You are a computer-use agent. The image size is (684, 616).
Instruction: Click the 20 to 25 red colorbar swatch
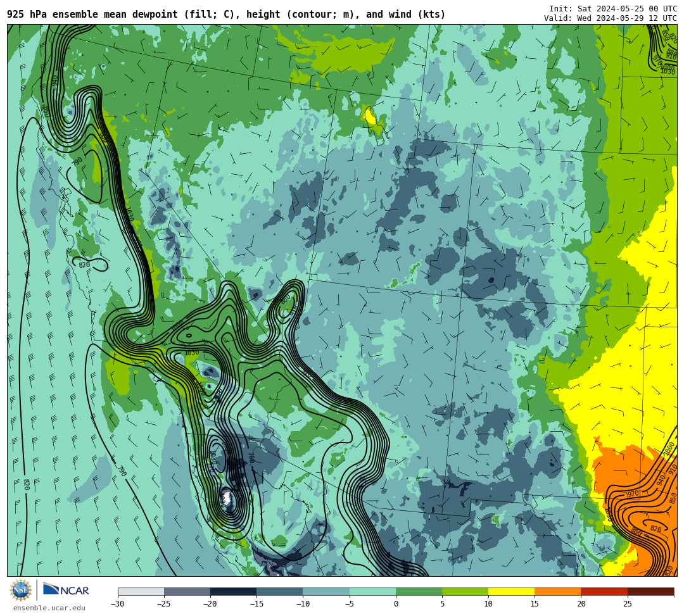coord(604,591)
